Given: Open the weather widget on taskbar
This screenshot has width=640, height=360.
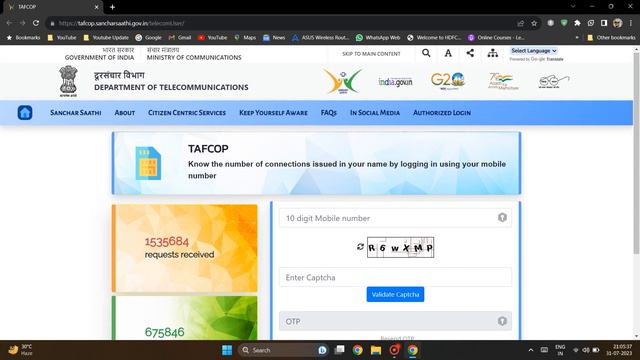Looking at the screenshot, I should [20, 350].
